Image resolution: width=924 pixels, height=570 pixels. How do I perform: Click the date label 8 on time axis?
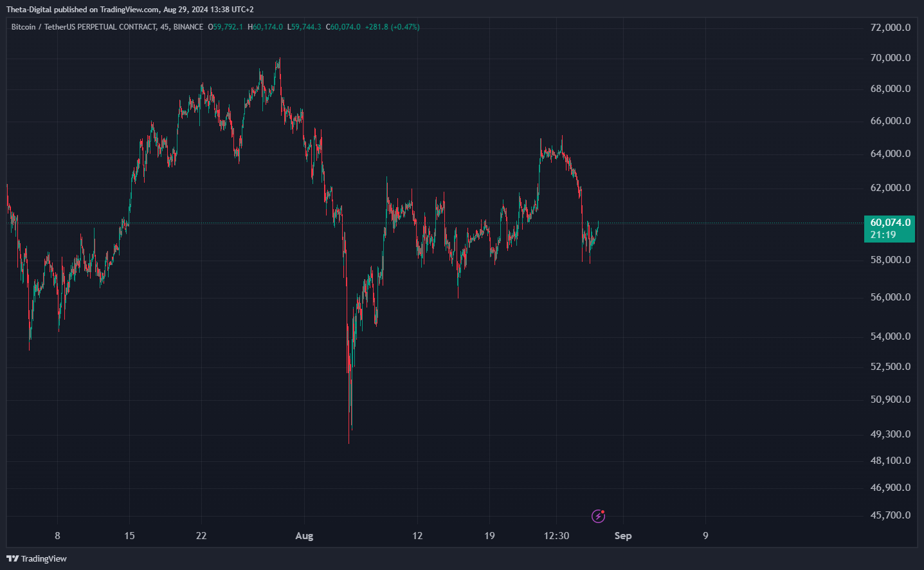[57, 536]
